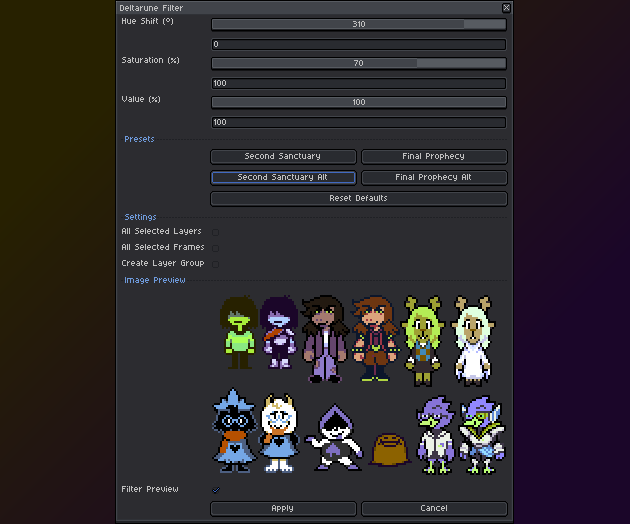Screen dimensions: 630x524
Task: Click the white-robed deer sprite in preview
Action: [x=473, y=341]
